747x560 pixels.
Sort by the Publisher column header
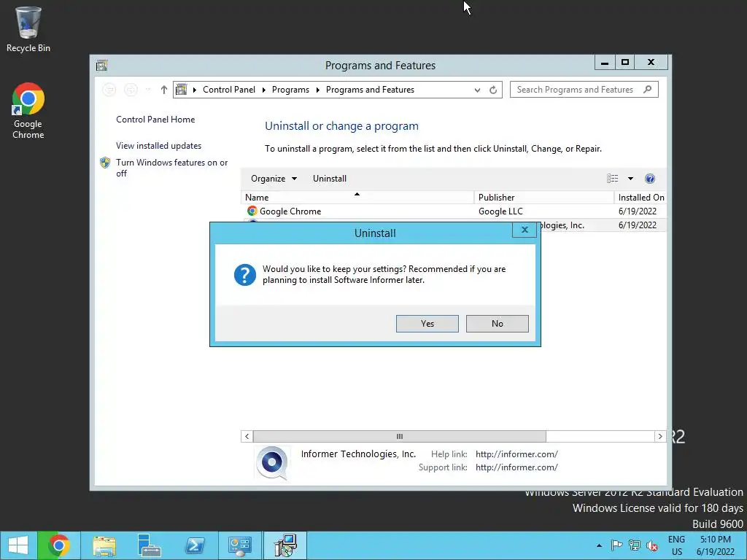point(544,197)
